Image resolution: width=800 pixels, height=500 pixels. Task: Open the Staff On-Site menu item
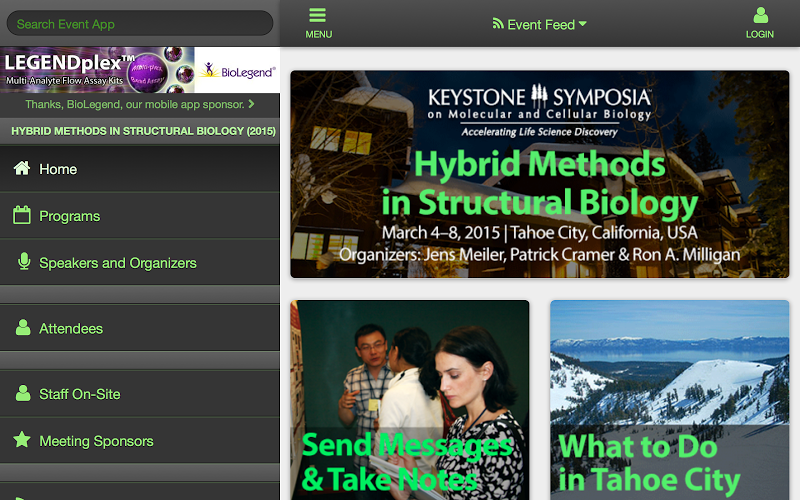140,394
